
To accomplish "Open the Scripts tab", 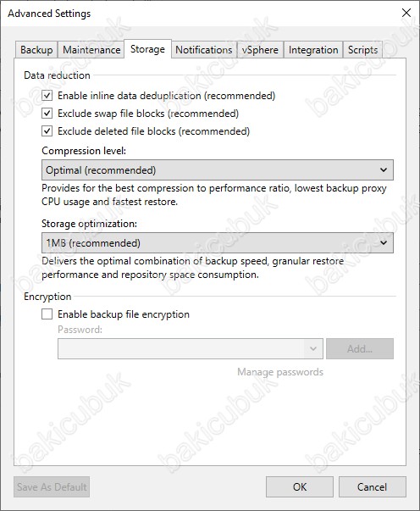I will (x=362, y=50).
